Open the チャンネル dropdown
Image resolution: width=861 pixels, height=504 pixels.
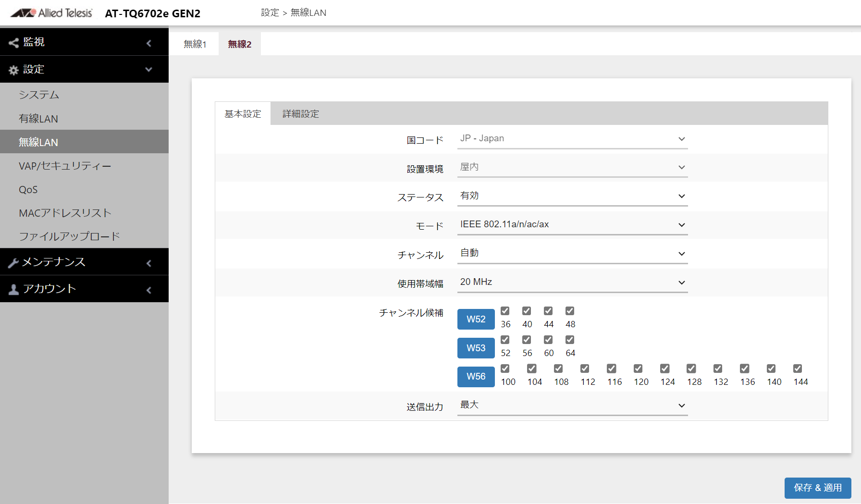pyautogui.click(x=572, y=254)
